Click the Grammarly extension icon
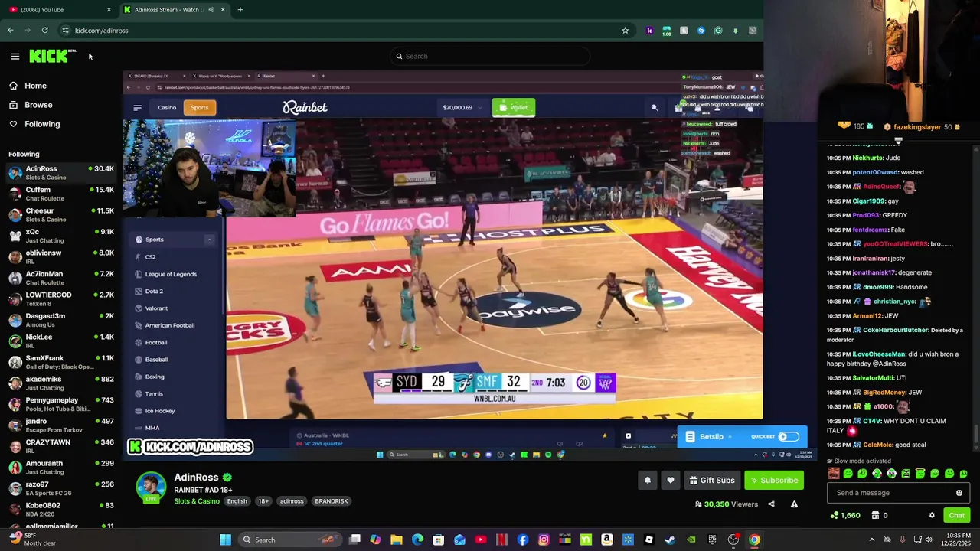This screenshot has height=551, width=980. (x=718, y=31)
